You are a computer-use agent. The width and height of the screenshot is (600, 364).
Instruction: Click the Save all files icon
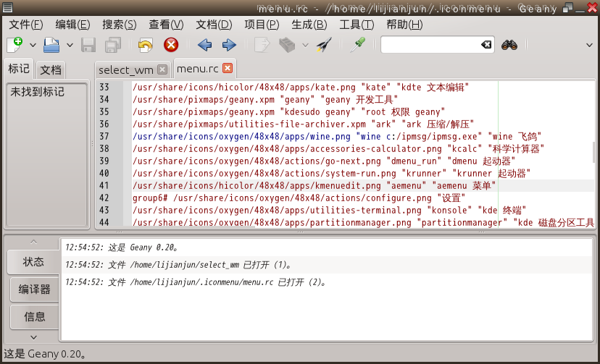coord(113,45)
